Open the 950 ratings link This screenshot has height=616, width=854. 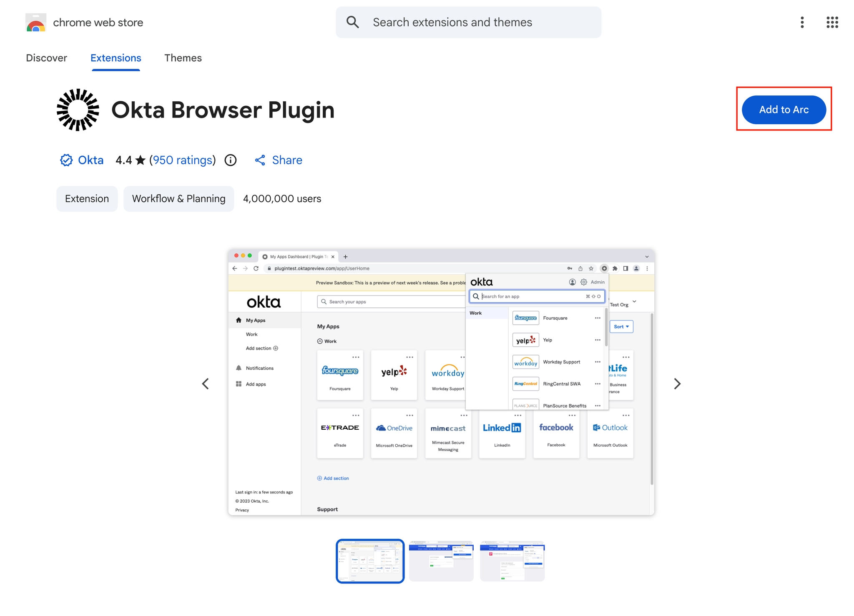coord(183,160)
